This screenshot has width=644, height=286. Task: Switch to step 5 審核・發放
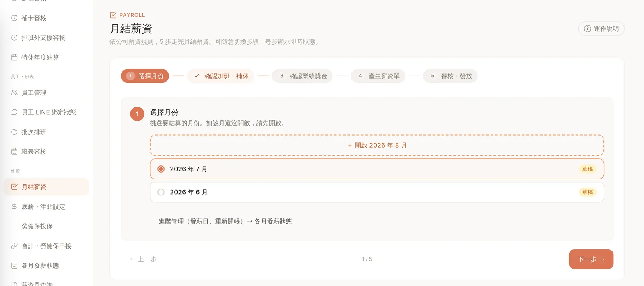[450, 76]
